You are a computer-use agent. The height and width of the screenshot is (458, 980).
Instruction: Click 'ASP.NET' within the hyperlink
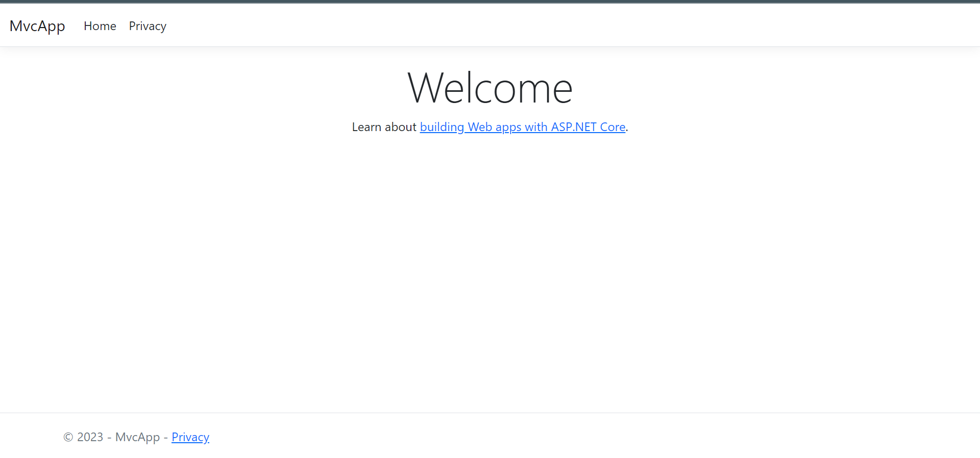[574, 127]
